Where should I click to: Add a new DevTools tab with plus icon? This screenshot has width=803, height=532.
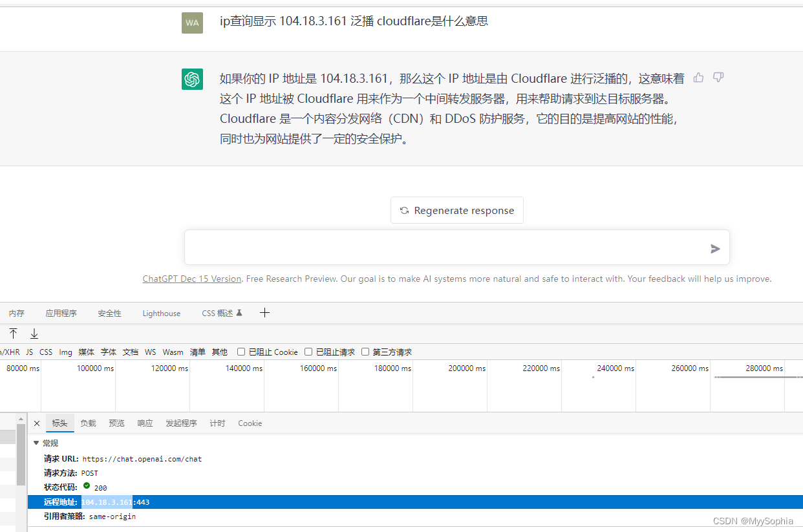(x=264, y=313)
